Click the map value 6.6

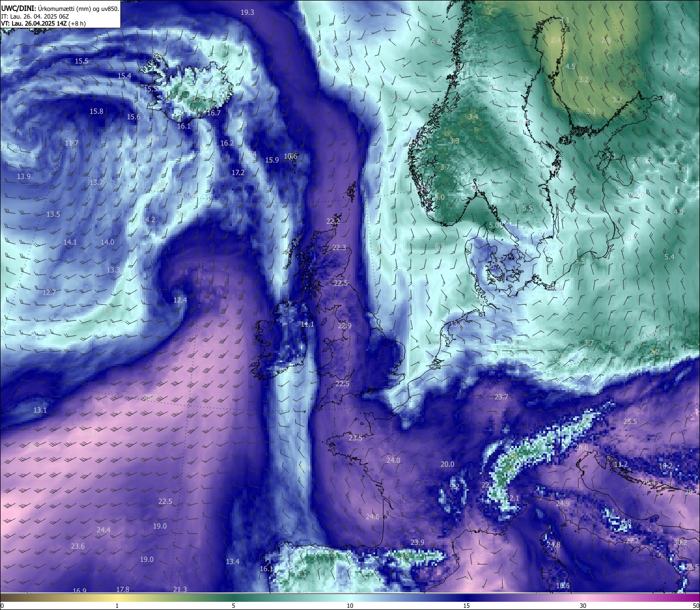point(436,42)
